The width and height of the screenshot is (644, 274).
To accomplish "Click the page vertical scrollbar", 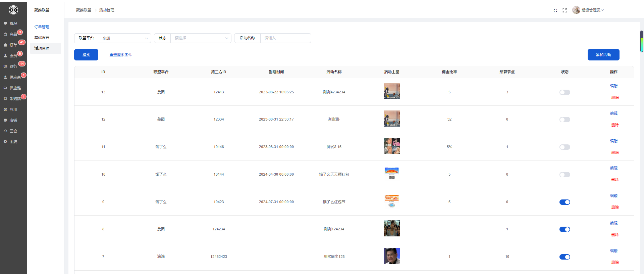I will tap(641, 42).
